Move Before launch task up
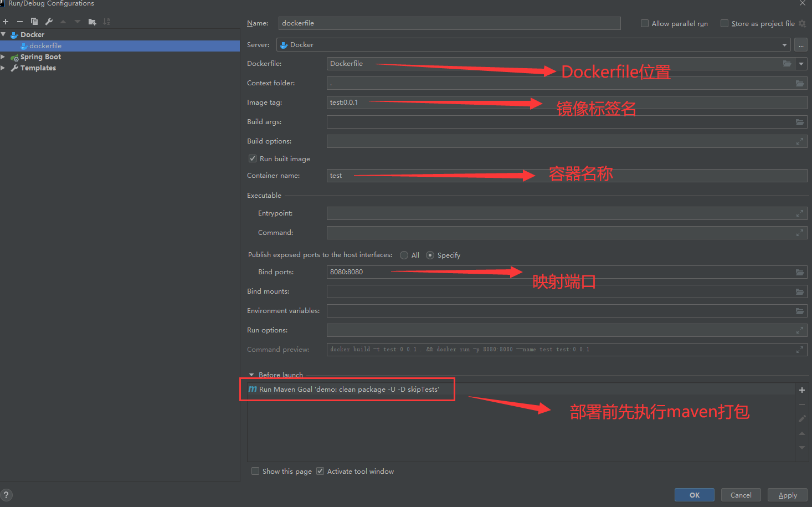 [x=801, y=433]
